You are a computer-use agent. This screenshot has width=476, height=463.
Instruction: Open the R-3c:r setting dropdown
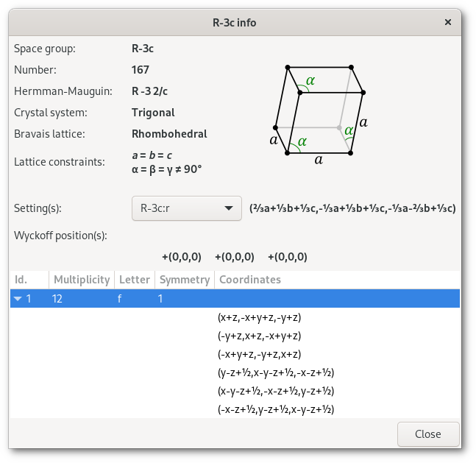186,208
